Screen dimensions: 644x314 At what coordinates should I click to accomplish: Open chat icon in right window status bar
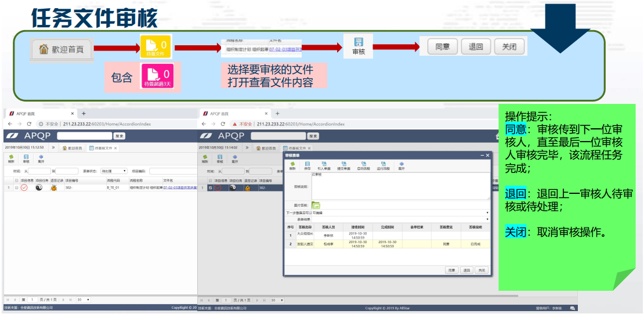(x=573, y=307)
